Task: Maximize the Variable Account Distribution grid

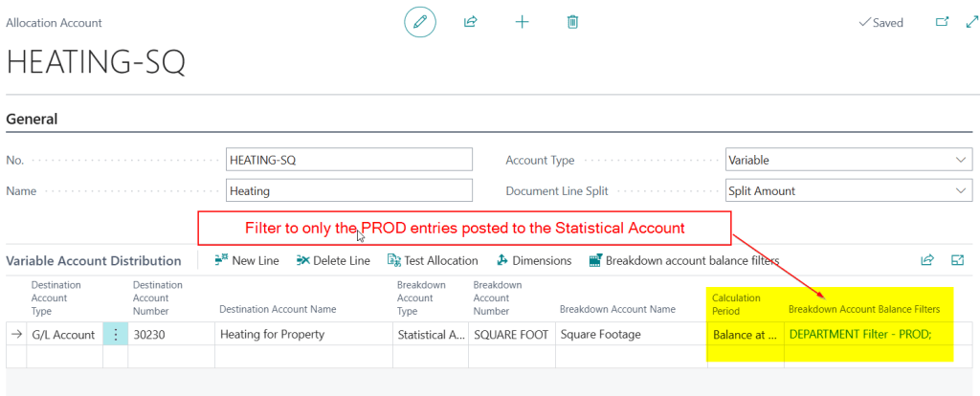Action: tap(957, 260)
